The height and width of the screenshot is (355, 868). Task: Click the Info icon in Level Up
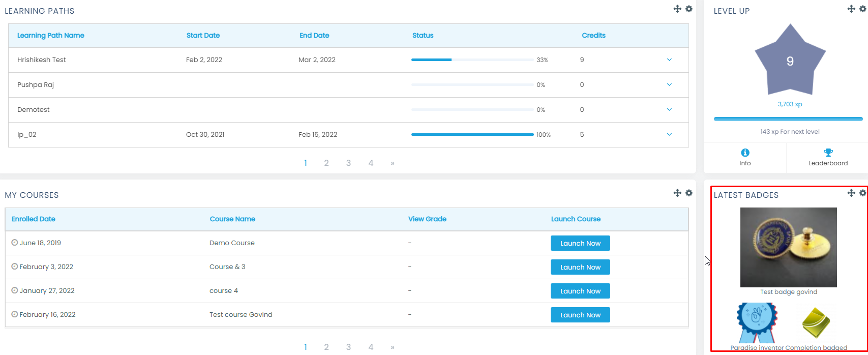pos(745,153)
